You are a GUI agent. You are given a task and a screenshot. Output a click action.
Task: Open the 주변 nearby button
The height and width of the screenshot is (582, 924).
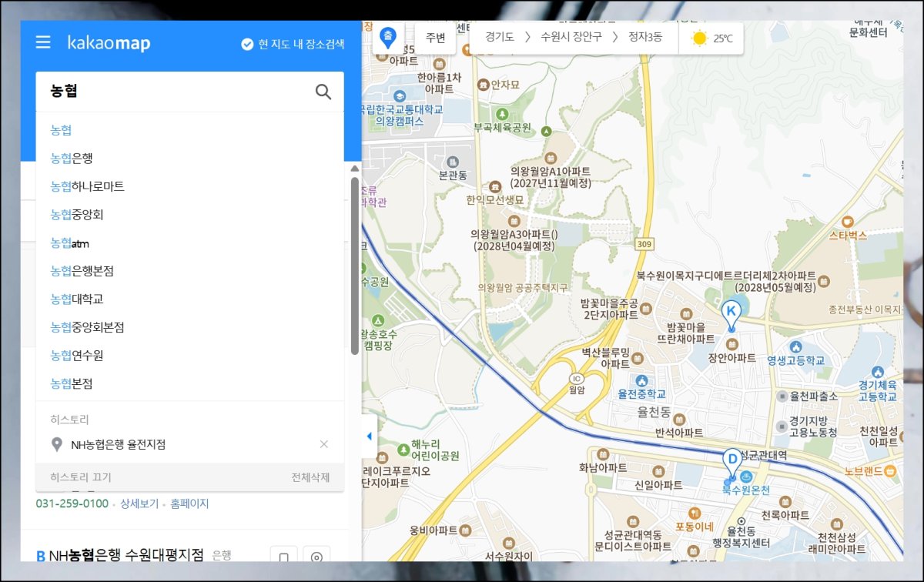(436, 38)
